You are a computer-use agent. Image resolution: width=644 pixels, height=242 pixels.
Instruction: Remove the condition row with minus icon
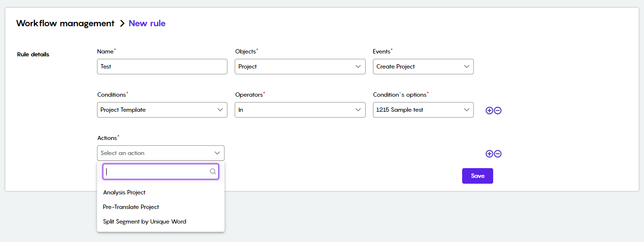click(498, 110)
